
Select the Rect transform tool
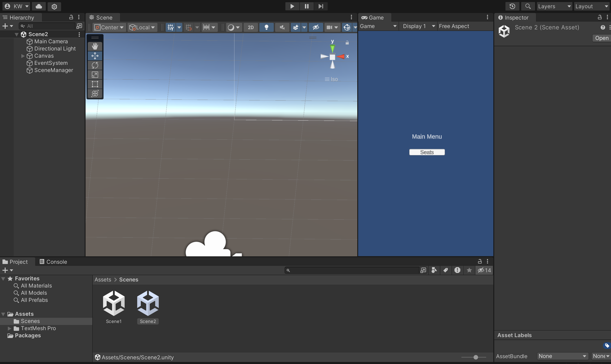[x=95, y=84]
